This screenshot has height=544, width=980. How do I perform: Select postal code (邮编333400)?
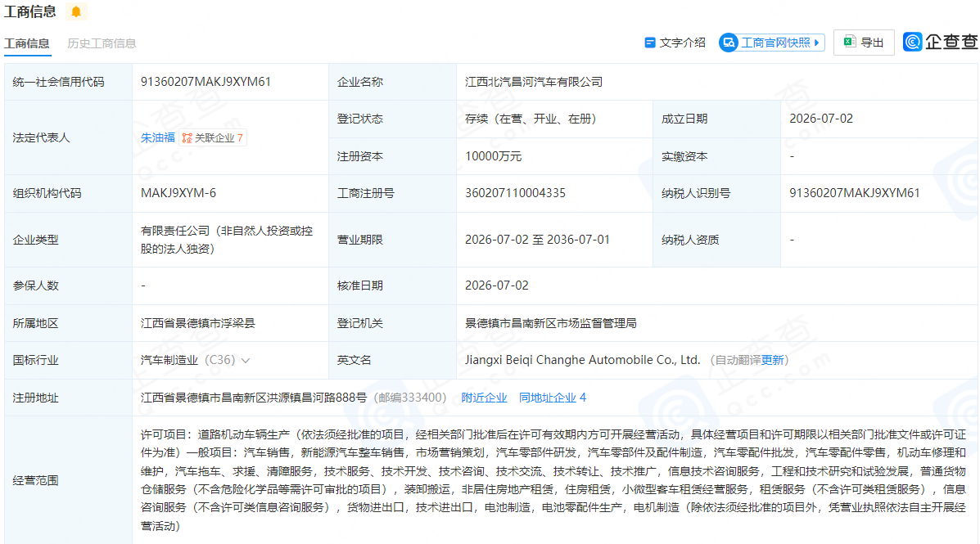click(x=410, y=398)
